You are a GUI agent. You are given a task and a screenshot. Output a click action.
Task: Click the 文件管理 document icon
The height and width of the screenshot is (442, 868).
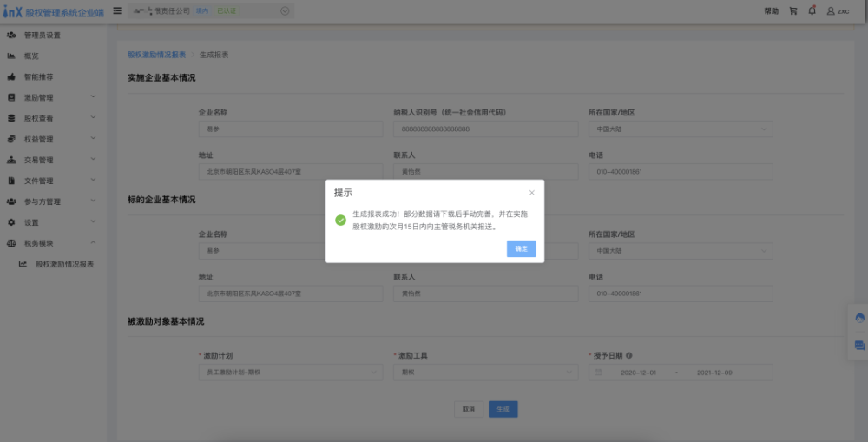pos(11,181)
